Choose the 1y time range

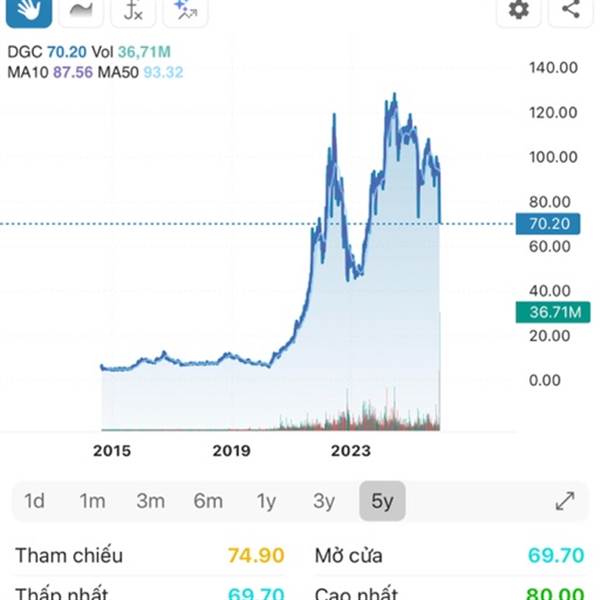[x=266, y=501]
